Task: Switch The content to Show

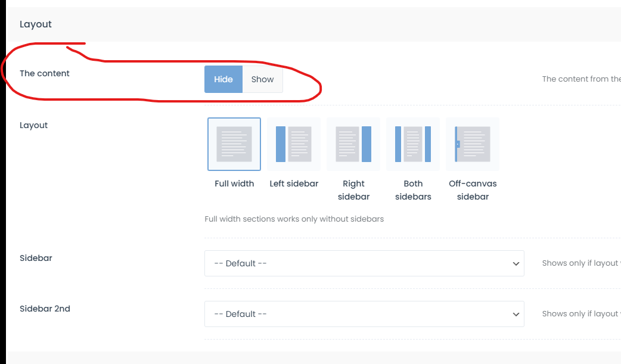Action: pyautogui.click(x=262, y=79)
